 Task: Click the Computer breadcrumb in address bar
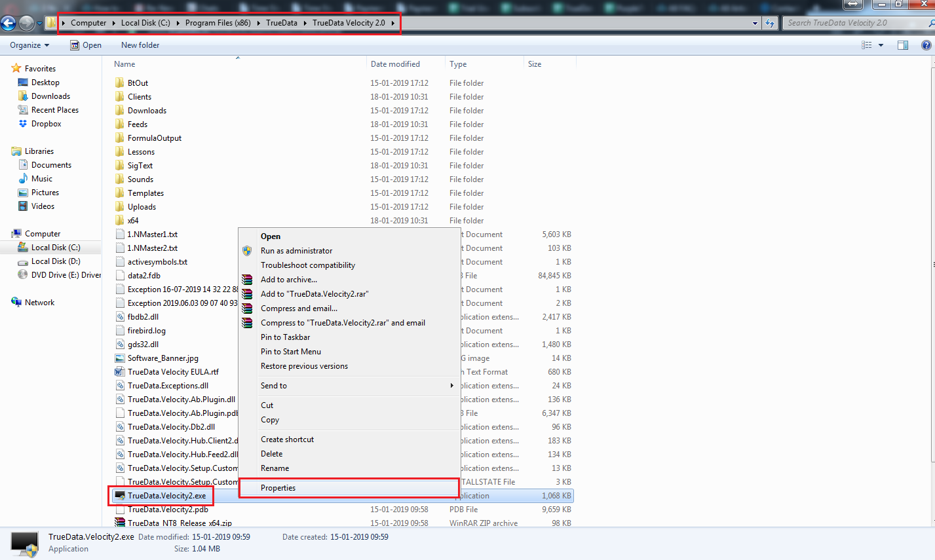pyautogui.click(x=88, y=23)
